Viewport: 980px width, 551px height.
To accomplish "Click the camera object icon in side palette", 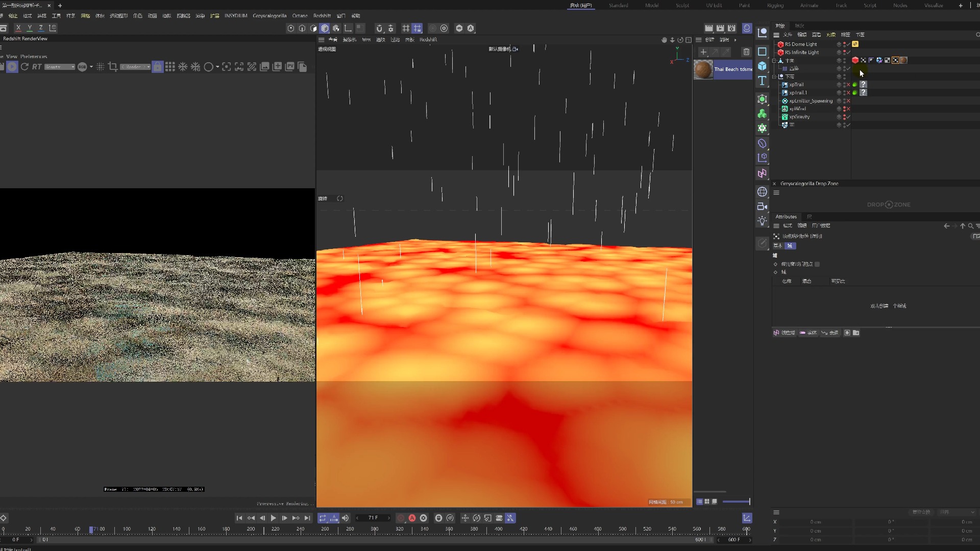I will 762,206.
